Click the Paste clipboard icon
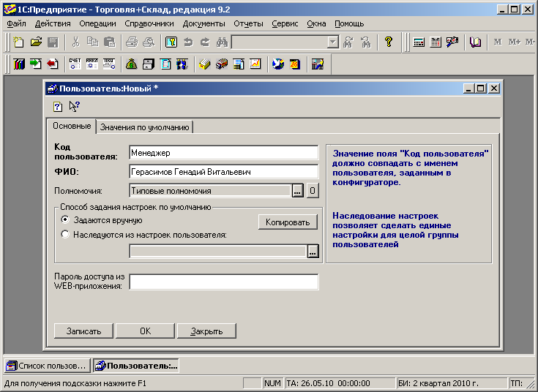The width and height of the screenshot is (538, 392). point(109,42)
